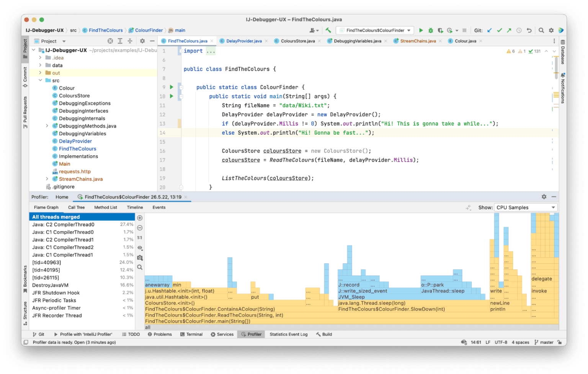Capture flame graph image with camera icon

pyautogui.click(x=140, y=258)
